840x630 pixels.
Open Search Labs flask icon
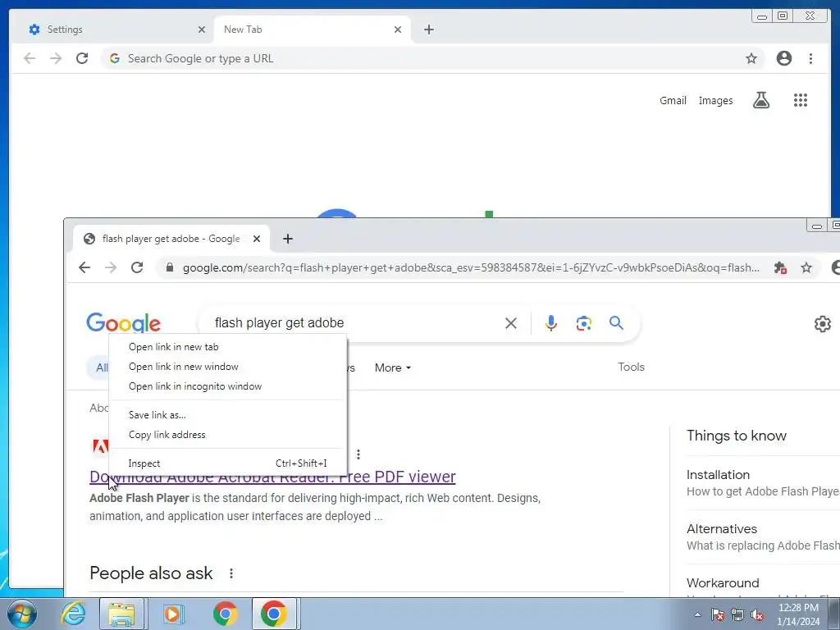pyautogui.click(x=761, y=100)
